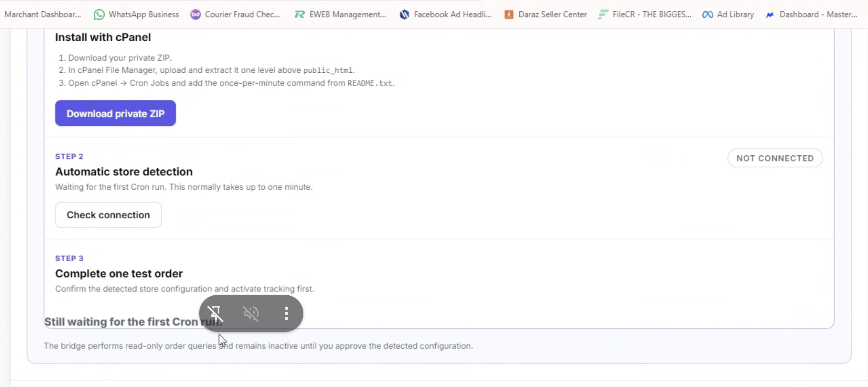Viewport: 868px width, 387px height.
Task: Click the 'README.txt' code text
Action: 370,83
